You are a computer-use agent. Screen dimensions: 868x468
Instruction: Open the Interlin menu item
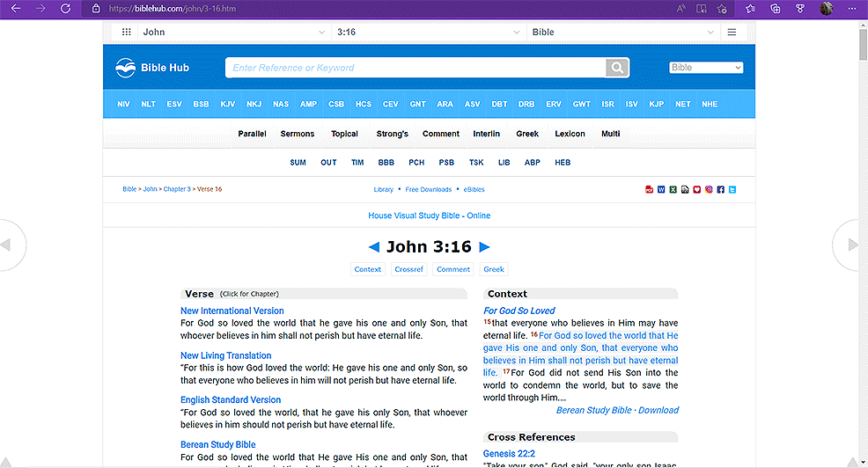tap(486, 134)
